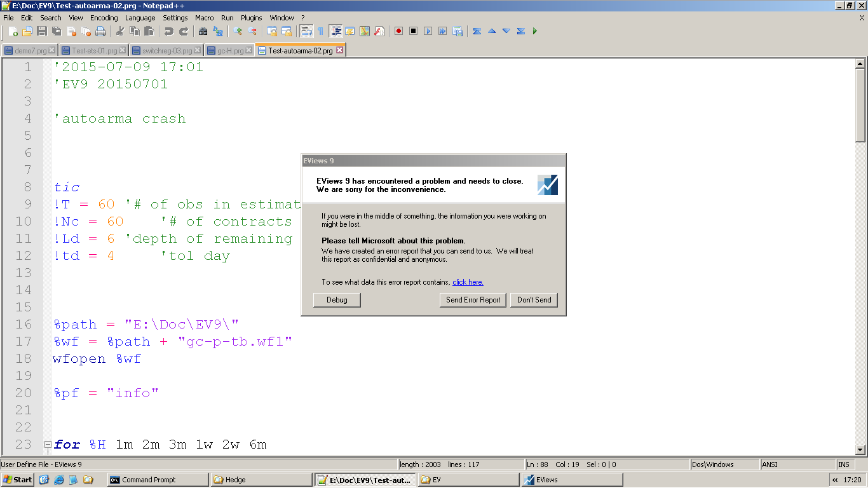Click the Close document toolbar icon

(x=71, y=31)
